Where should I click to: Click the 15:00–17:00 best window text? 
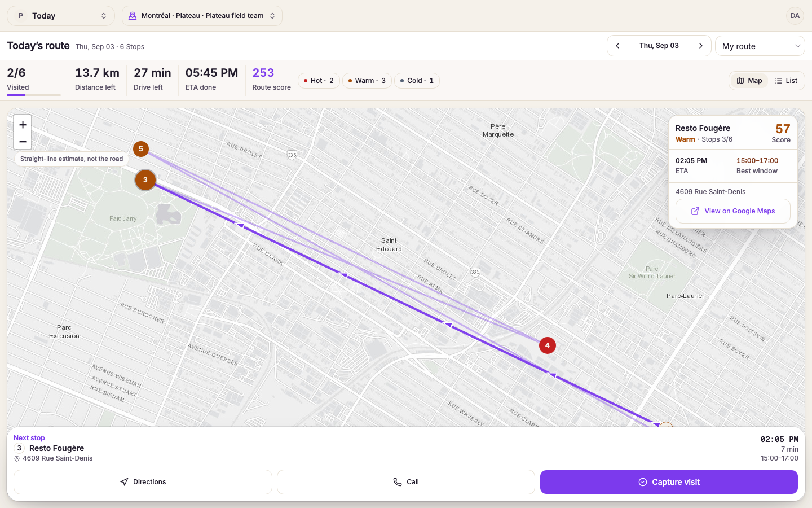(757, 161)
